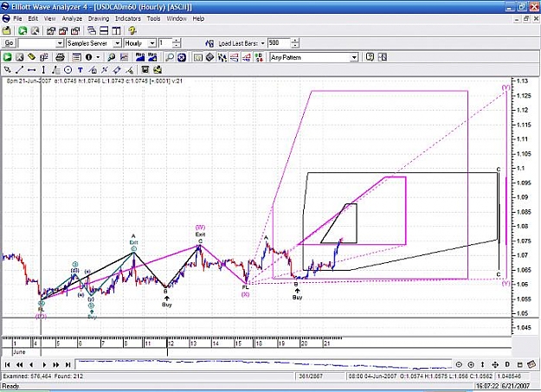Select the vertical line drawing tool
Image resolution: width=541 pixels, height=392 pixels.
(43, 70)
